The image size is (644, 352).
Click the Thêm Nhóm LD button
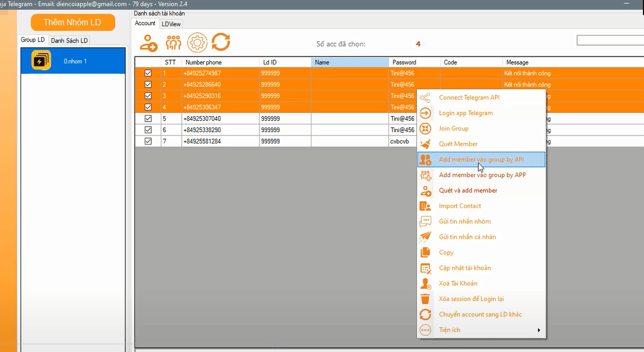73,22
